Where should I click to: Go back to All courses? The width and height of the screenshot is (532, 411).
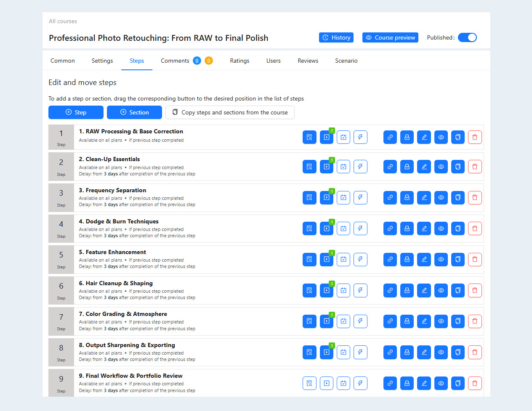(63, 21)
